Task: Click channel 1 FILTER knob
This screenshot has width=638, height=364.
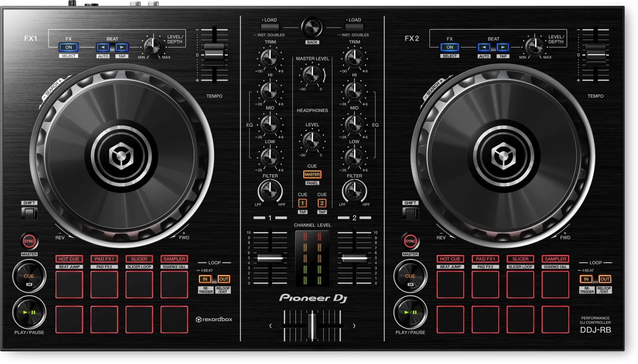Action: click(x=270, y=191)
